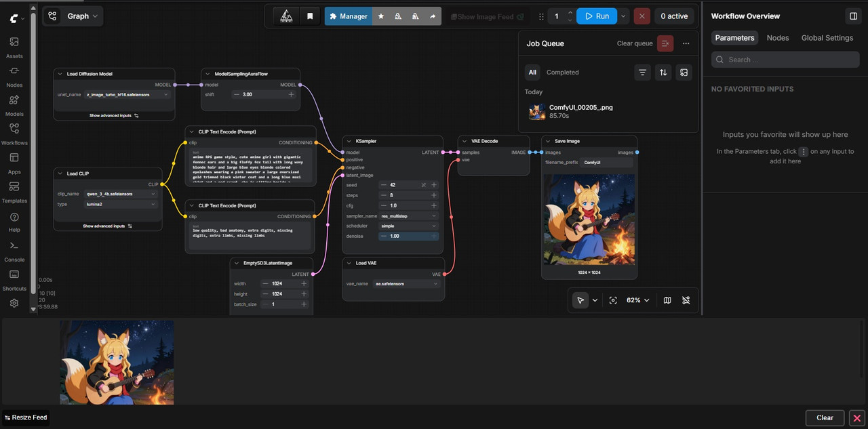868x429 pixels.
Task: Toggle Show Image Feed
Action: [x=488, y=16]
